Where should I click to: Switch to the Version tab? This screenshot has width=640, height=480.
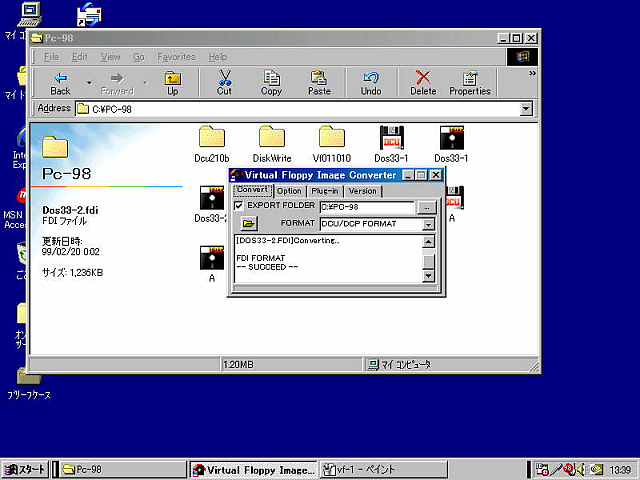click(x=362, y=191)
